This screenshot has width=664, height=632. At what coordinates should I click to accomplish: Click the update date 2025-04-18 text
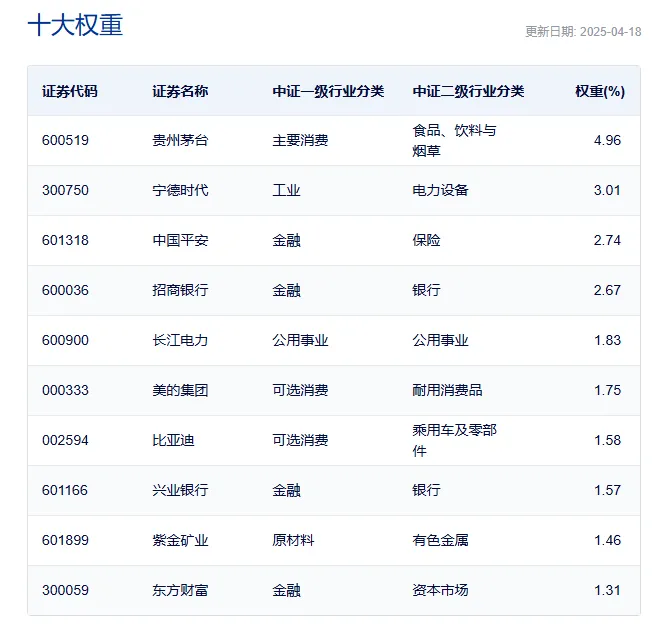[583, 32]
